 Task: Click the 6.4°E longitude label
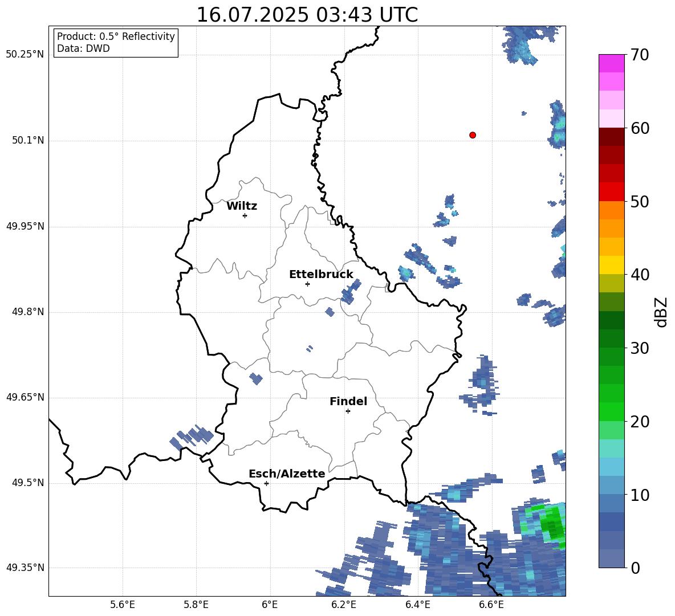coord(417,605)
